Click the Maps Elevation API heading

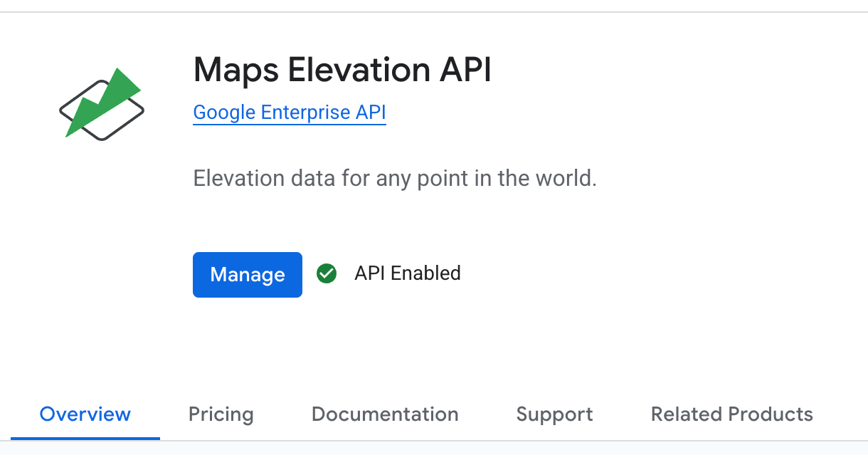tap(342, 70)
